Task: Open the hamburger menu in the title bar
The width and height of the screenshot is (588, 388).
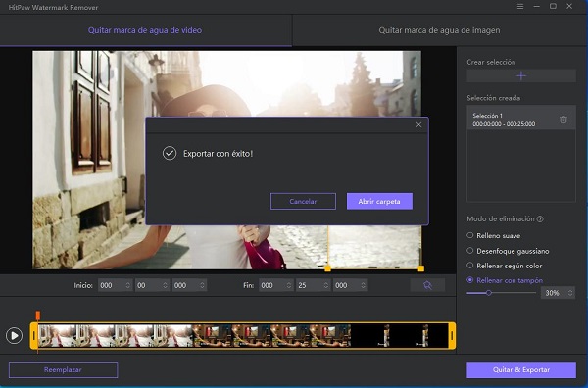Action: pos(520,7)
